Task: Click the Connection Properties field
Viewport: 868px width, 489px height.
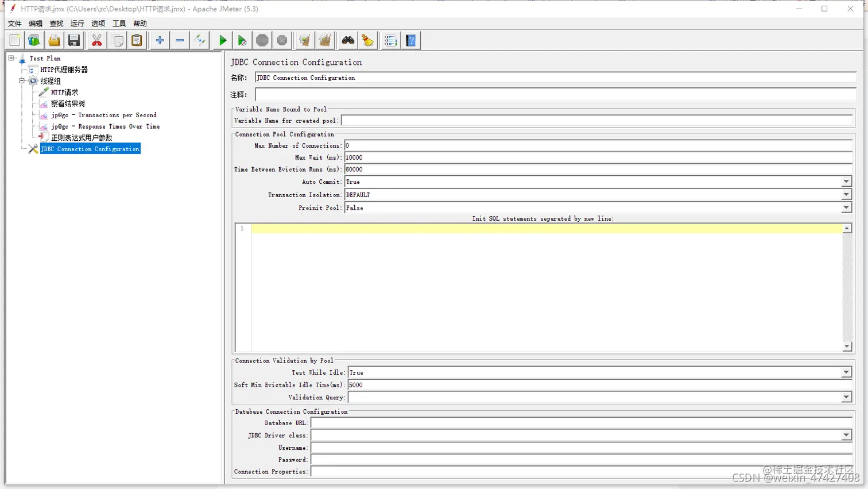Action: (x=581, y=472)
